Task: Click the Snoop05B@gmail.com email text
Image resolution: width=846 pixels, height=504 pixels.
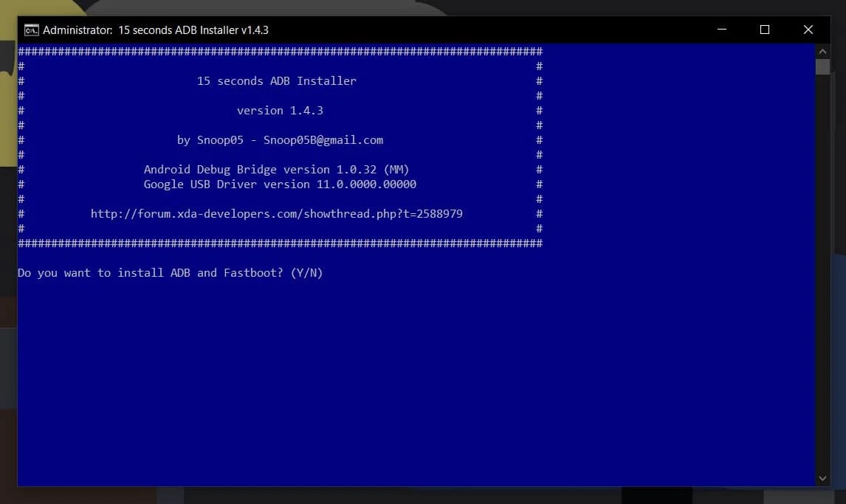Action: [323, 140]
